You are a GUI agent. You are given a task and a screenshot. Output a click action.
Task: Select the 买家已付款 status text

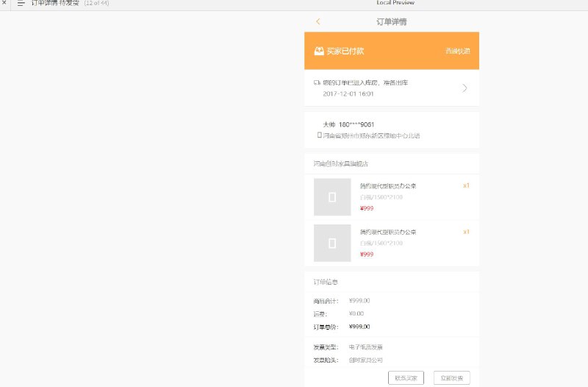345,51
